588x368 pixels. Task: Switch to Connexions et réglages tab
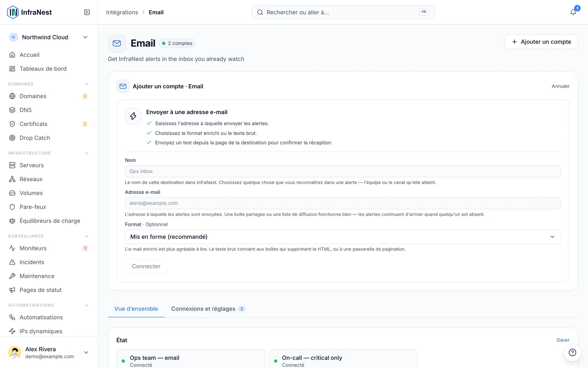pyautogui.click(x=208, y=309)
